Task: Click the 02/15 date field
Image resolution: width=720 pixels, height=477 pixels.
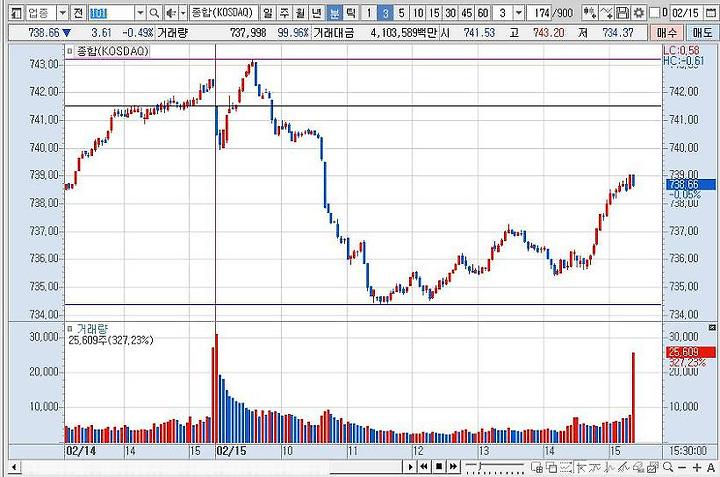Action: click(x=685, y=13)
